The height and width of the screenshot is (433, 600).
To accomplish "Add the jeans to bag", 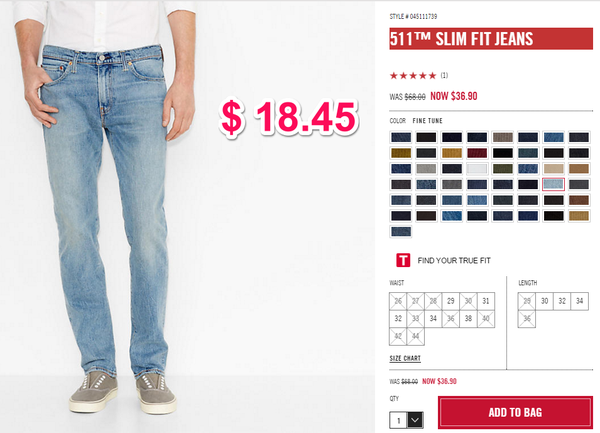I will point(515,412).
